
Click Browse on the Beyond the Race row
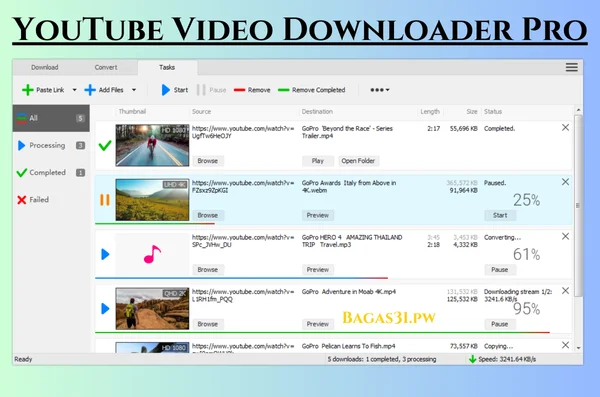(208, 161)
